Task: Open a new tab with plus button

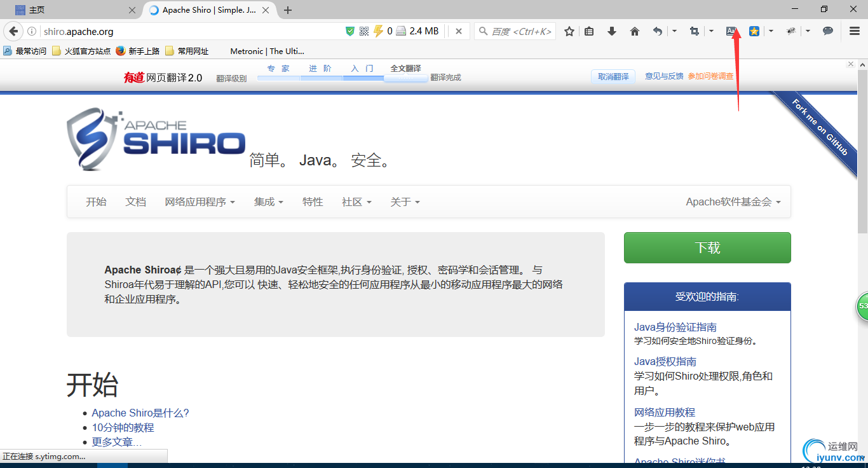Action: point(288,10)
